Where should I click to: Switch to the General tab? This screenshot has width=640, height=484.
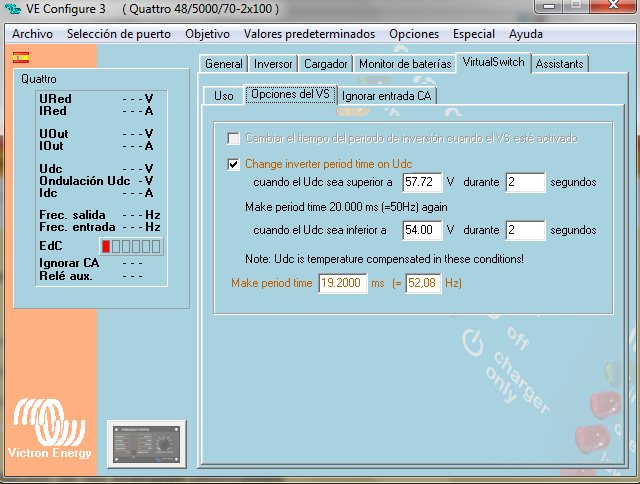coord(224,64)
